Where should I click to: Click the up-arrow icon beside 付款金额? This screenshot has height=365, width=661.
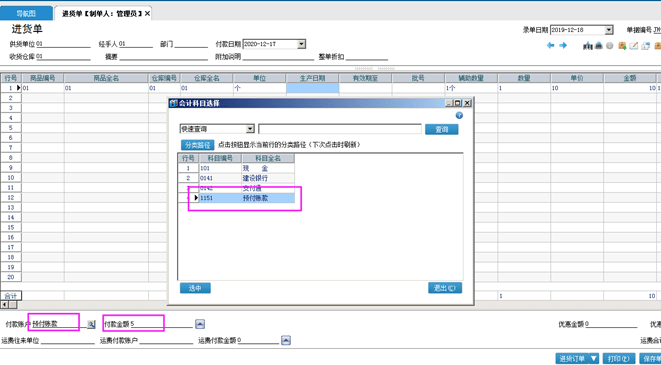[x=200, y=324]
